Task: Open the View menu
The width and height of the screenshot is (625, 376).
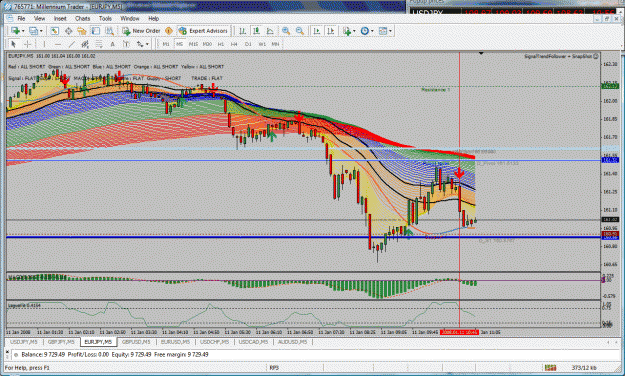Action: pos(39,18)
